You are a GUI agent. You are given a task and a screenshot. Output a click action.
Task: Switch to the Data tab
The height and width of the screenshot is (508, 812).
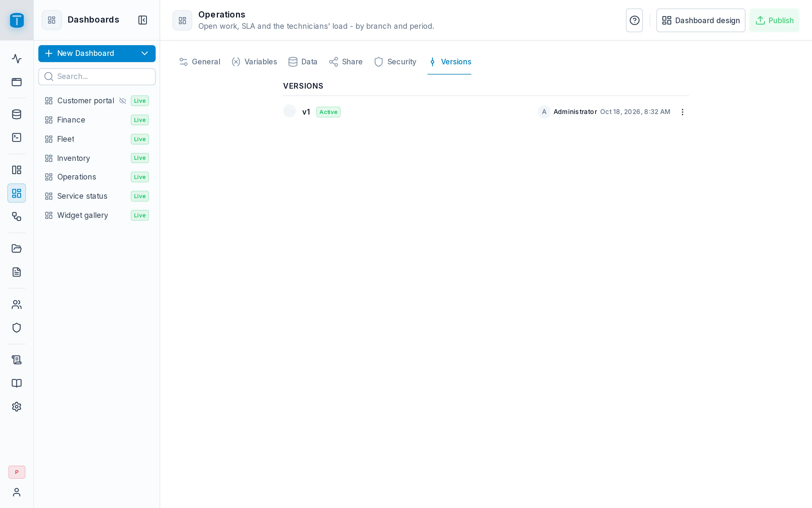303,62
